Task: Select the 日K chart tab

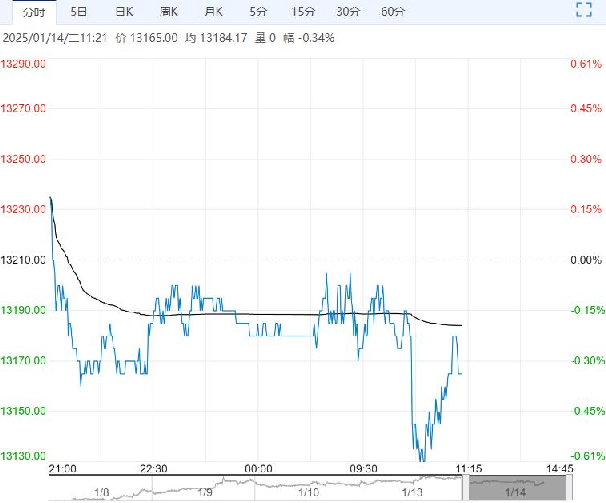Action: click(124, 12)
